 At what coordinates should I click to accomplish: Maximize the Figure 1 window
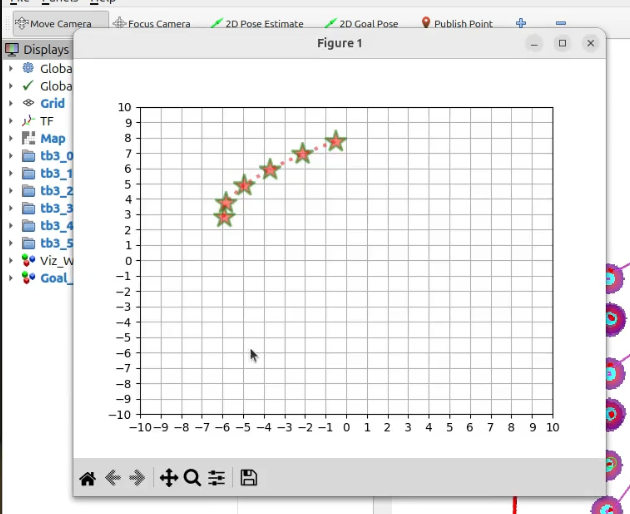coord(562,43)
